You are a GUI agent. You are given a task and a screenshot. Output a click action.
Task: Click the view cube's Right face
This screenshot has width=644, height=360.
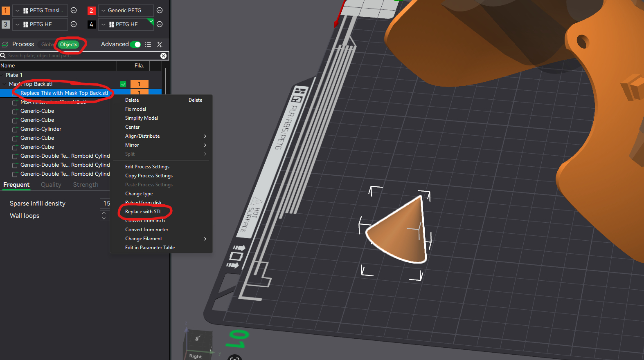[x=196, y=356]
